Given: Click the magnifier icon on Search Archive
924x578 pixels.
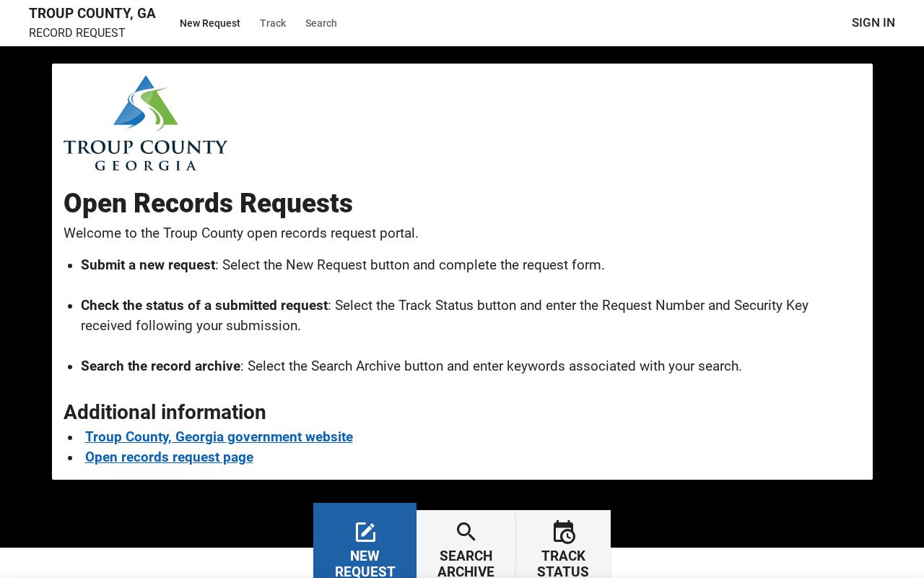Looking at the screenshot, I should click(466, 532).
